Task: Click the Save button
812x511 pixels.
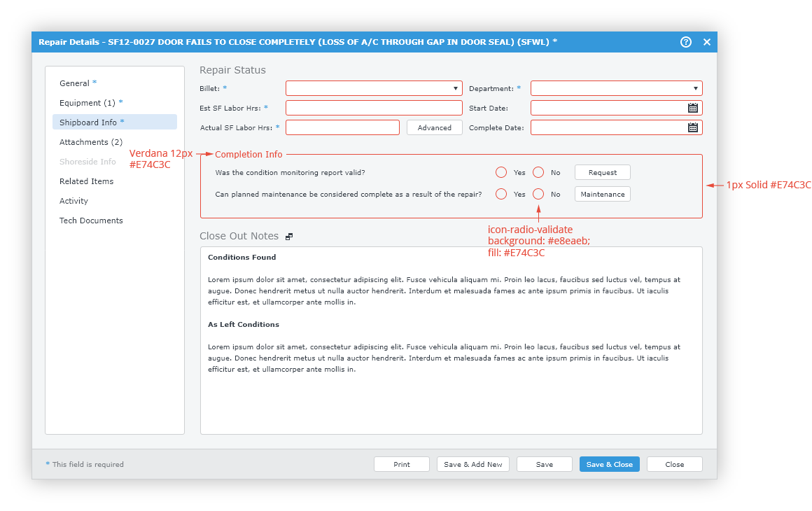Action: 545,464
